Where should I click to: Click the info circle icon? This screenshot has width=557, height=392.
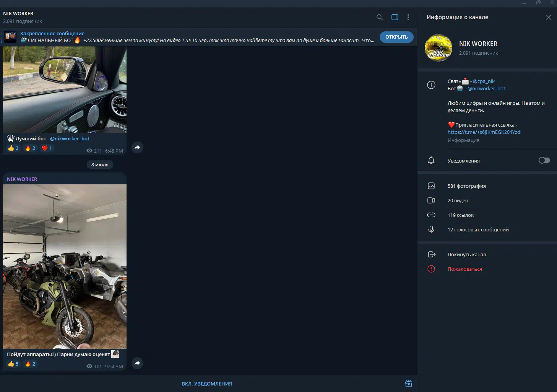pyautogui.click(x=431, y=85)
